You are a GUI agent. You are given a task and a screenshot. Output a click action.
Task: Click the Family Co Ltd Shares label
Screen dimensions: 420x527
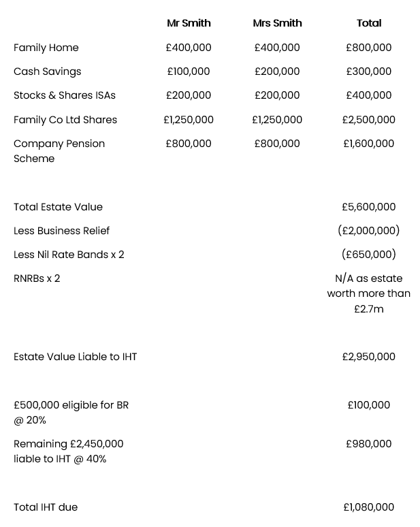65,120
